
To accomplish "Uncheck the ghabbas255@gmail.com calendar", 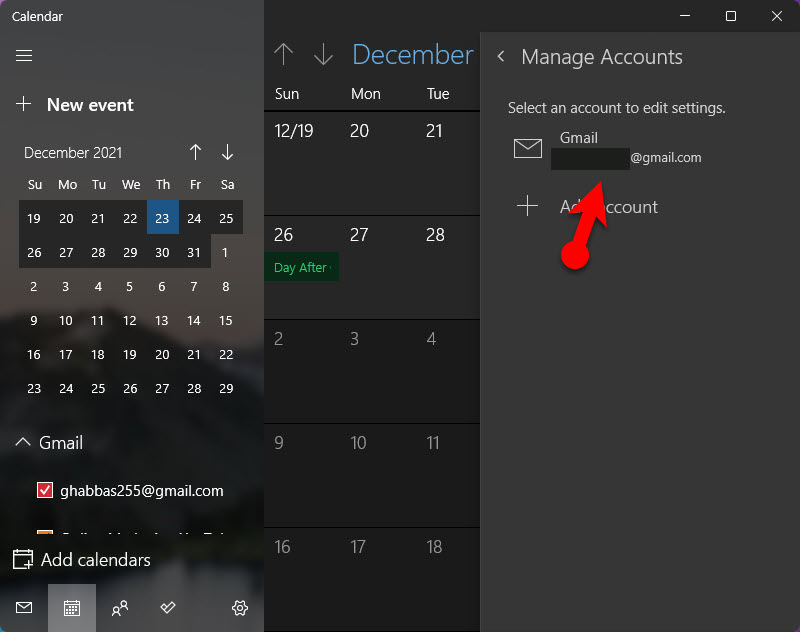I will coord(45,490).
